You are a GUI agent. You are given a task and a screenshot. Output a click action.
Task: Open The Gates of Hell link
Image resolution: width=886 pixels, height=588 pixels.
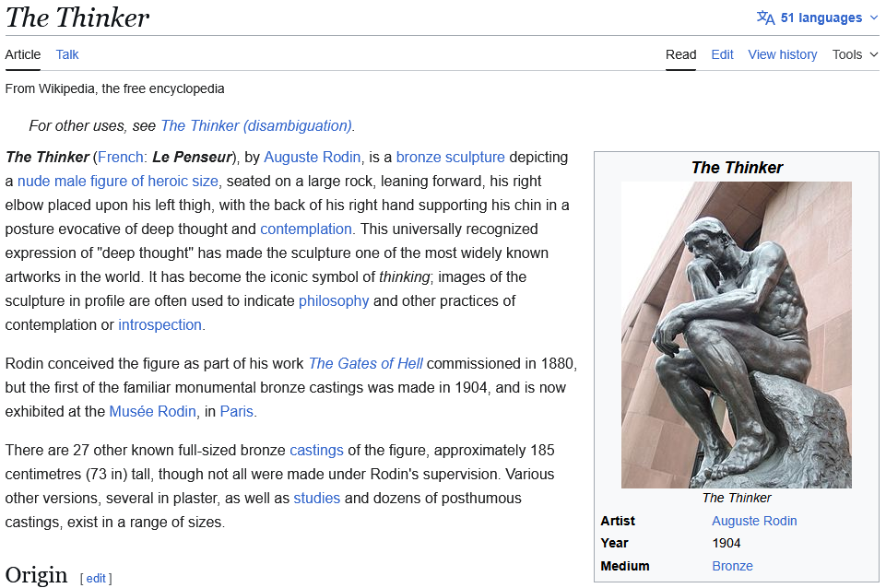(366, 363)
